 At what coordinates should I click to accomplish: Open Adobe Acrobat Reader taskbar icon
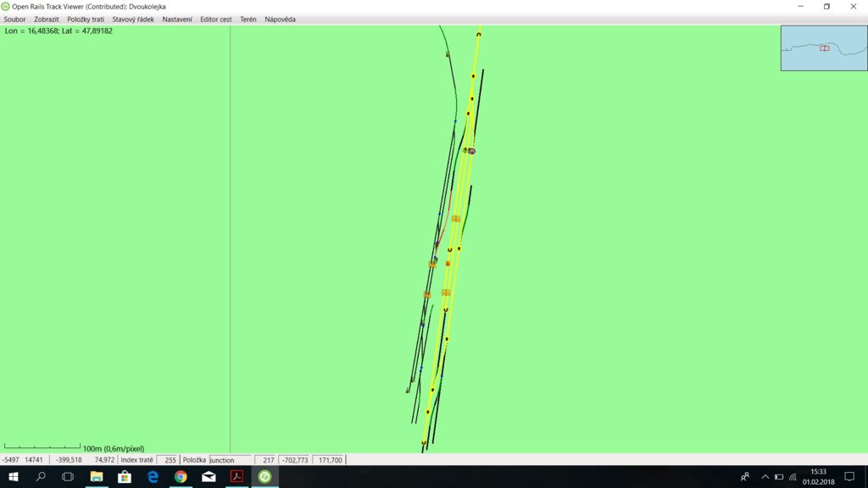click(x=236, y=477)
